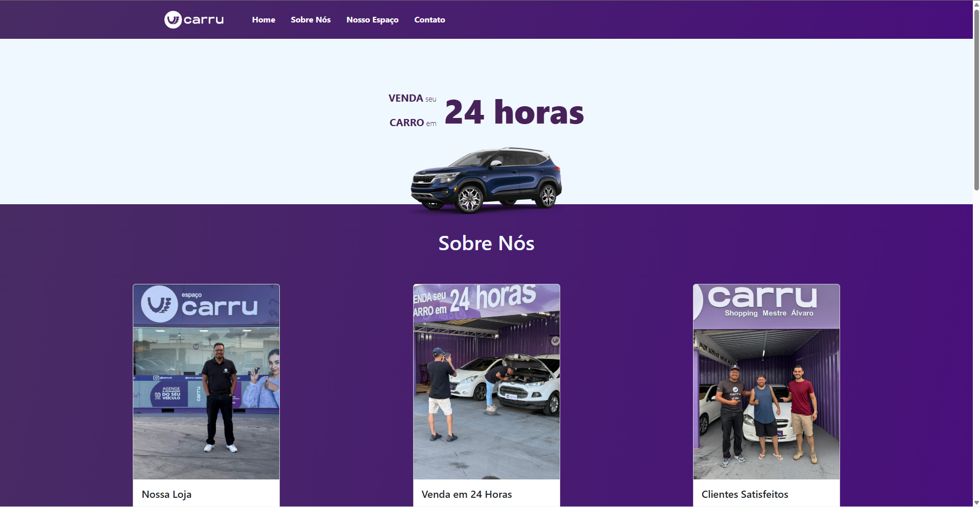Click the "Venda em 24 Horas" card title
Image resolution: width=980 pixels, height=507 pixels.
(x=467, y=494)
